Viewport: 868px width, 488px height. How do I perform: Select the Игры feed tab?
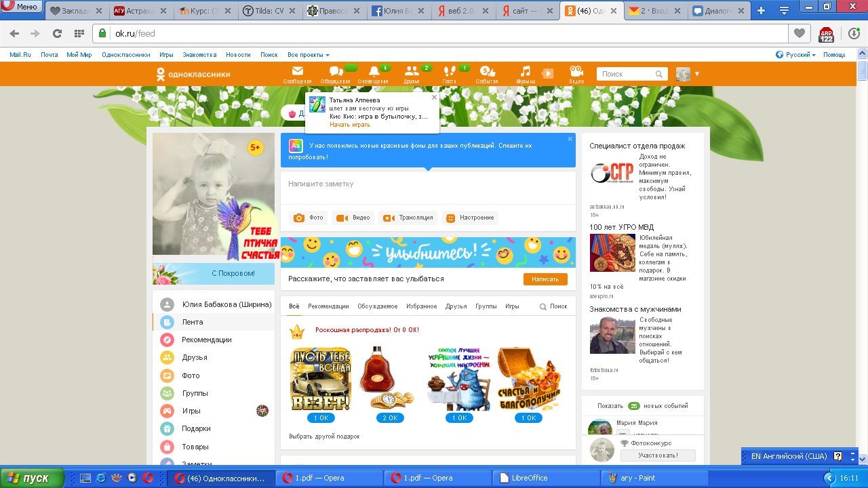click(512, 306)
